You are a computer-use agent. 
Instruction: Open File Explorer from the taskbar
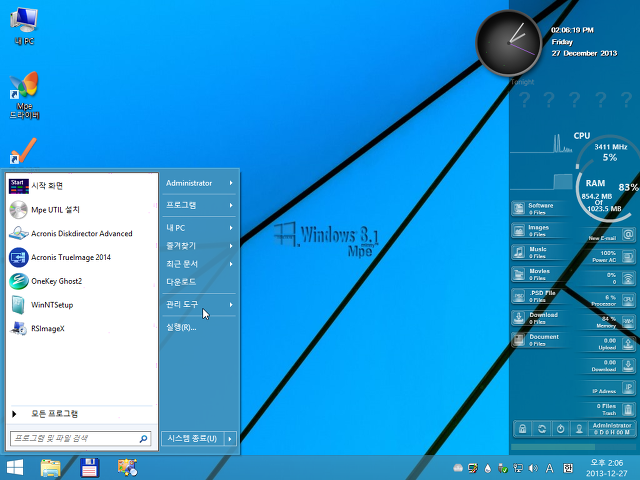(x=51, y=468)
